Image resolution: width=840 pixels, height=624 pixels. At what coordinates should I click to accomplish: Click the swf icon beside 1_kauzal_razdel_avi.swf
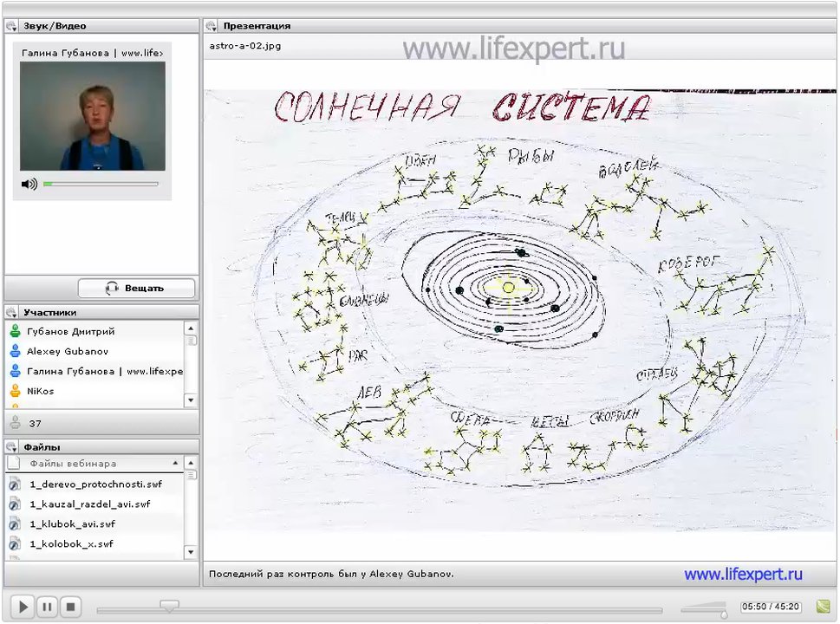(x=15, y=504)
